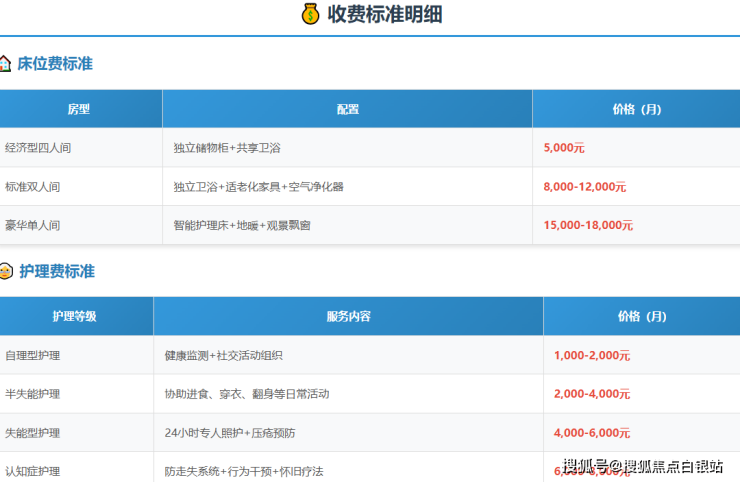The height and width of the screenshot is (482, 740).
Task: Select the 自理型护理 nursing level
Action: (x=32, y=355)
